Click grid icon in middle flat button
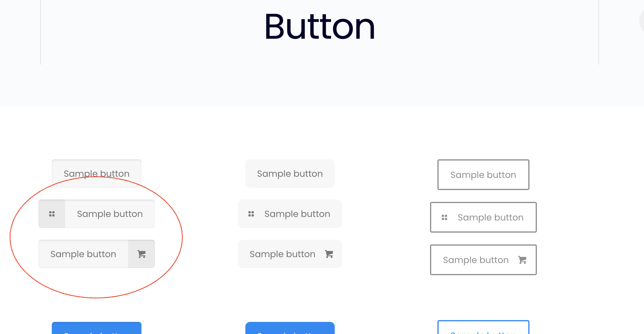This screenshot has height=334, width=644. click(x=251, y=214)
